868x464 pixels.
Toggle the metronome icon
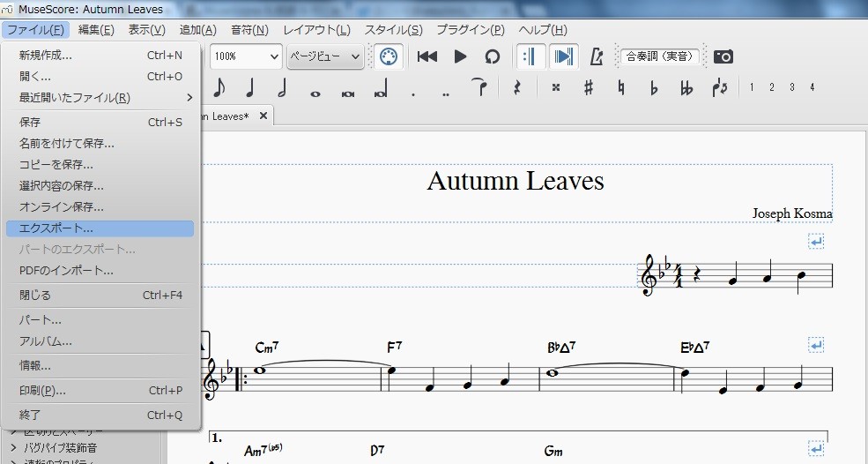(597, 56)
